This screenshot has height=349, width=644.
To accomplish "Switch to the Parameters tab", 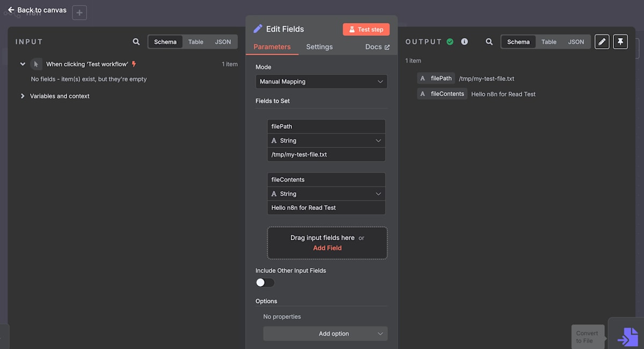I will tap(272, 47).
